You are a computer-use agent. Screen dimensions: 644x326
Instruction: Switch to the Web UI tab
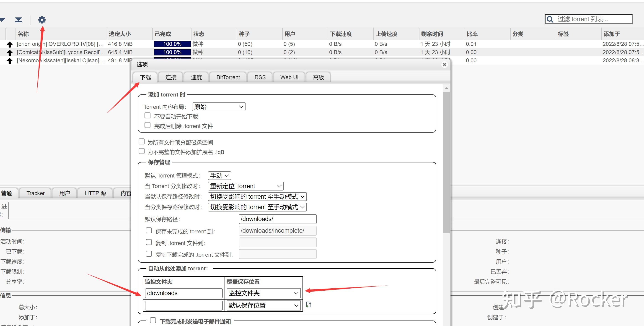(289, 77)
